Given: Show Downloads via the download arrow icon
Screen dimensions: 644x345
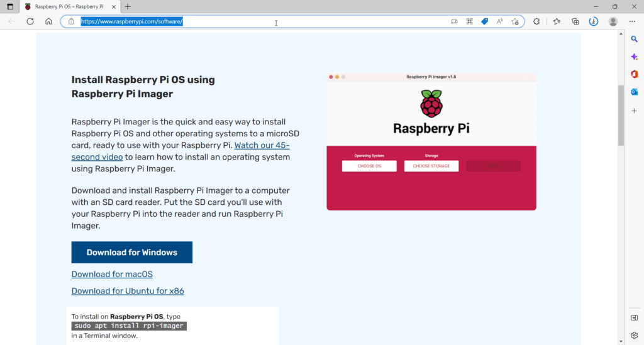Looking at the screenshot, I should point(593,21).
